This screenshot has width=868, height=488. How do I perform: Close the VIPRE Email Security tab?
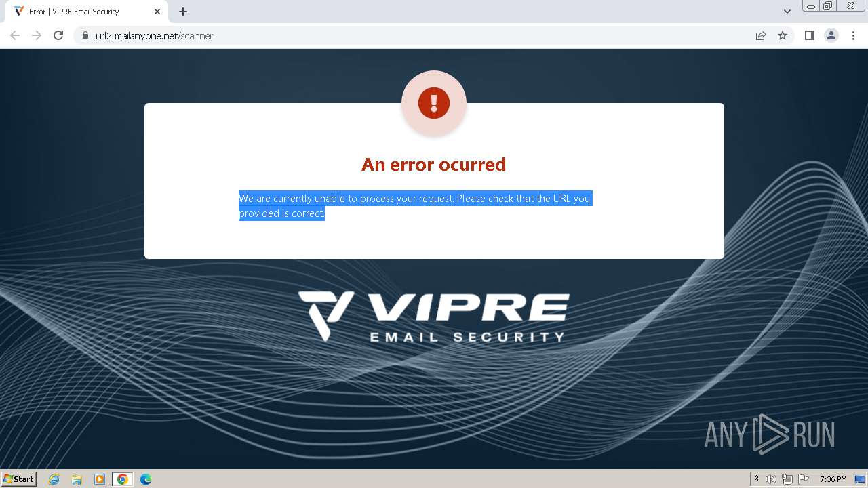157,12
